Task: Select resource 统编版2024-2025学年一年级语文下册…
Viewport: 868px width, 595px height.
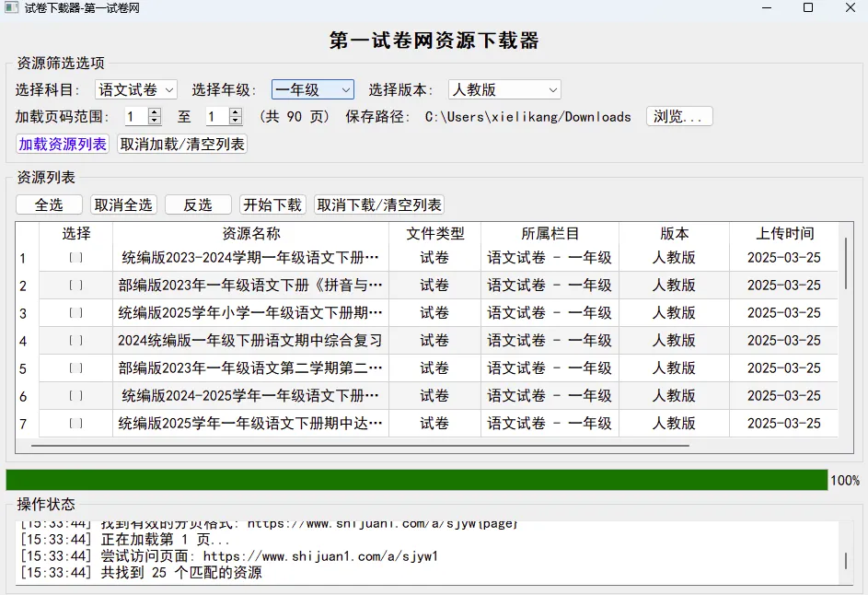Action: coord(250,396)
